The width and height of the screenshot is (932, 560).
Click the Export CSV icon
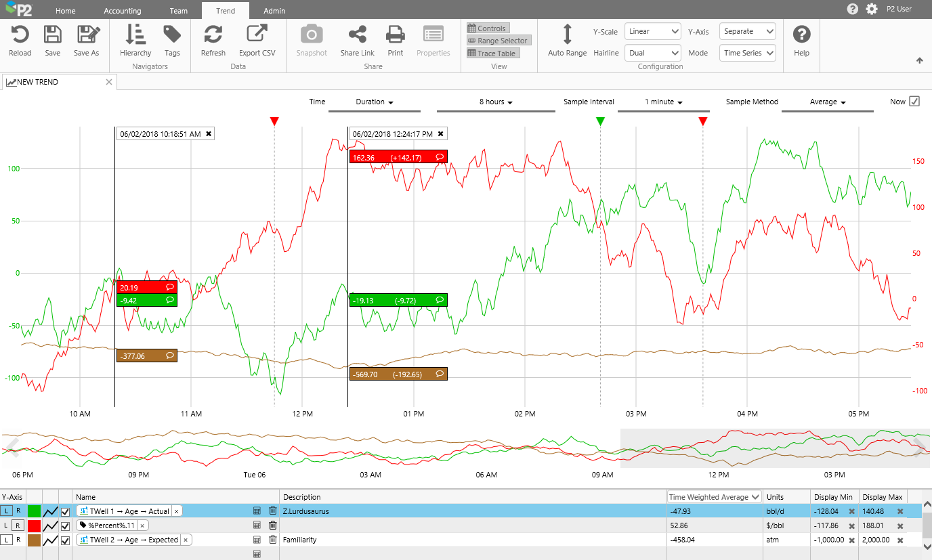(257, 35)
